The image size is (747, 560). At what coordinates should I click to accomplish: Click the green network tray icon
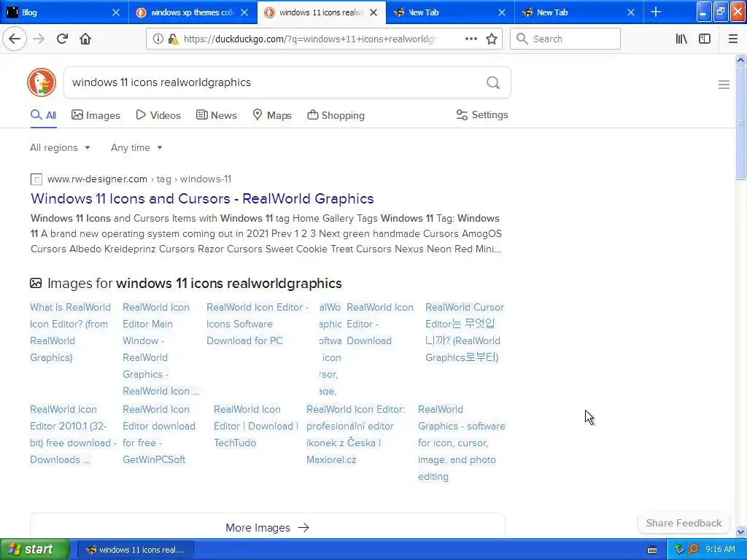[x=679, y=549]
